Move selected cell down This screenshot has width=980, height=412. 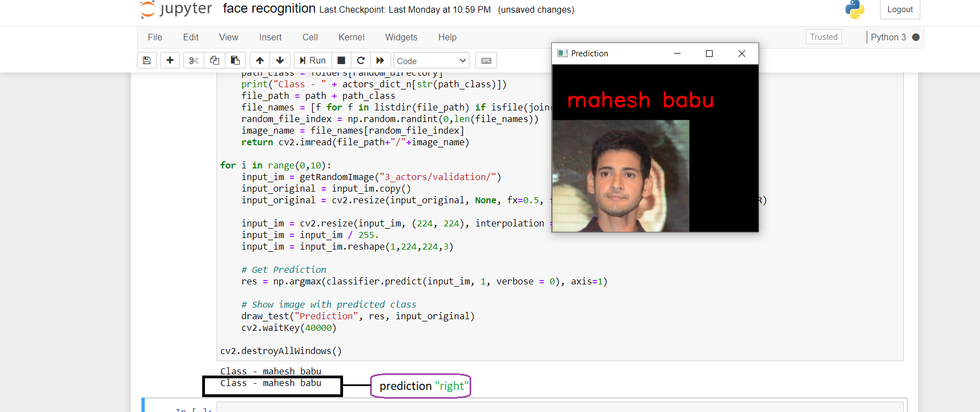tap(280, 60)
